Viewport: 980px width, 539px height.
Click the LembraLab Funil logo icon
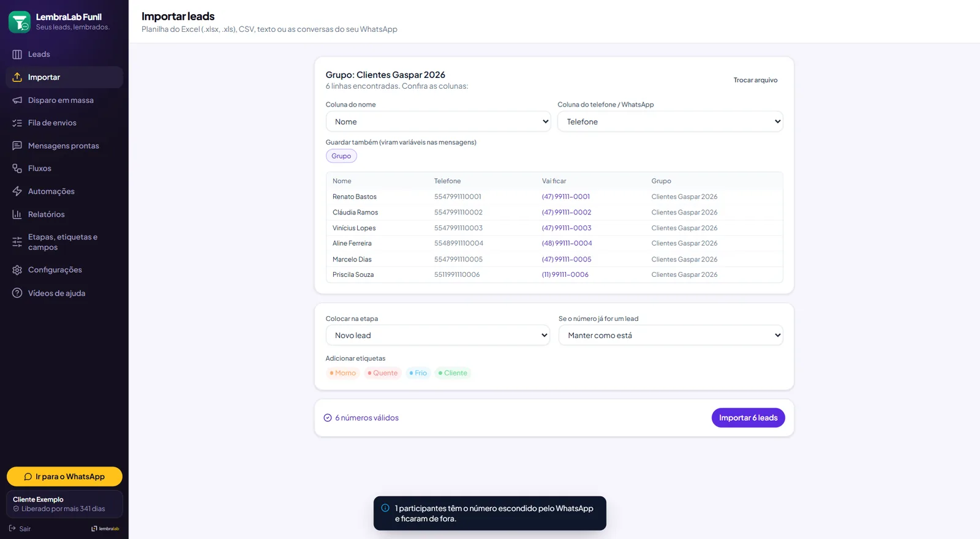tap(20, 22)
